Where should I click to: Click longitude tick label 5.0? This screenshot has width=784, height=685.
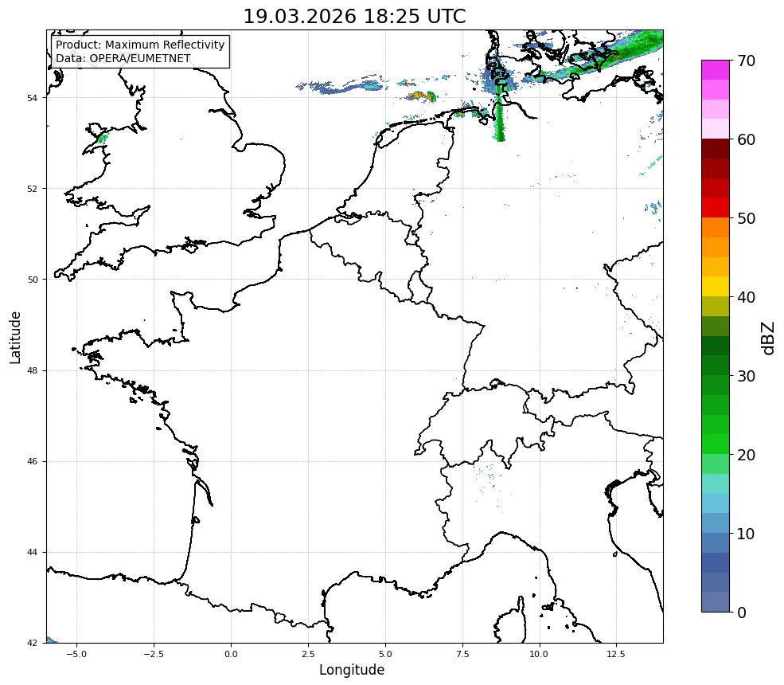coord(385,654)
